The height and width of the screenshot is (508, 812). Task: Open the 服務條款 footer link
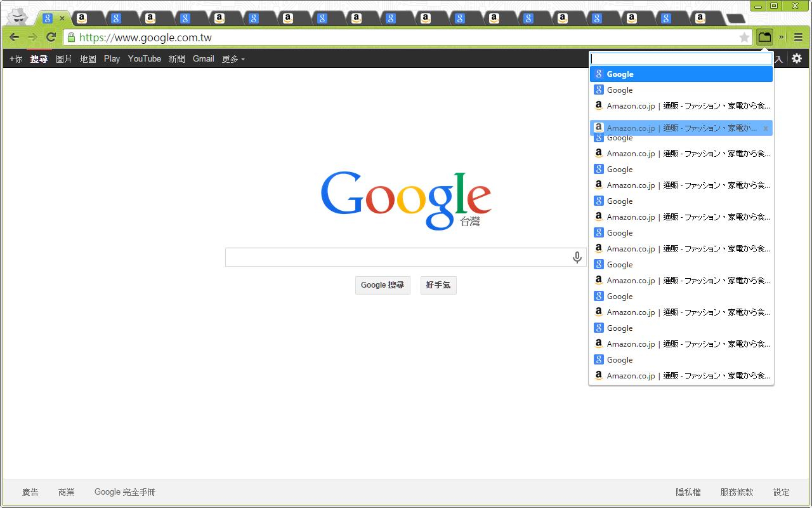coord(737,492)
